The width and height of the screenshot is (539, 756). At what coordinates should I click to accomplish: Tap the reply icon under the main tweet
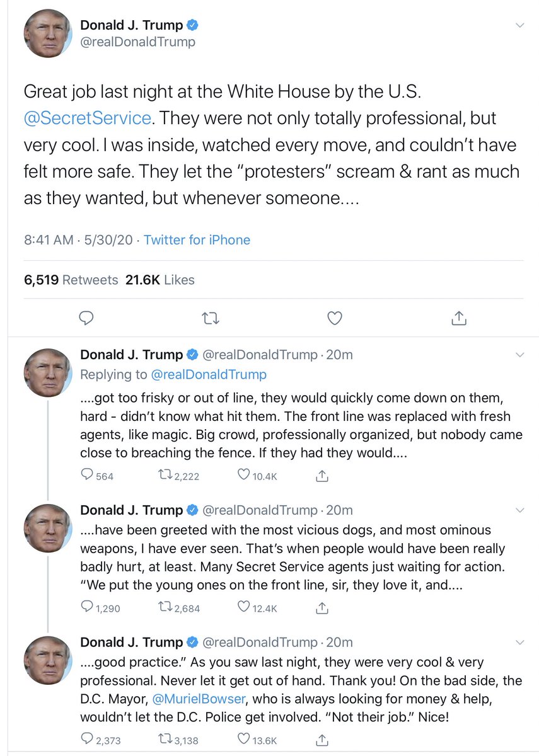point(87,318)
